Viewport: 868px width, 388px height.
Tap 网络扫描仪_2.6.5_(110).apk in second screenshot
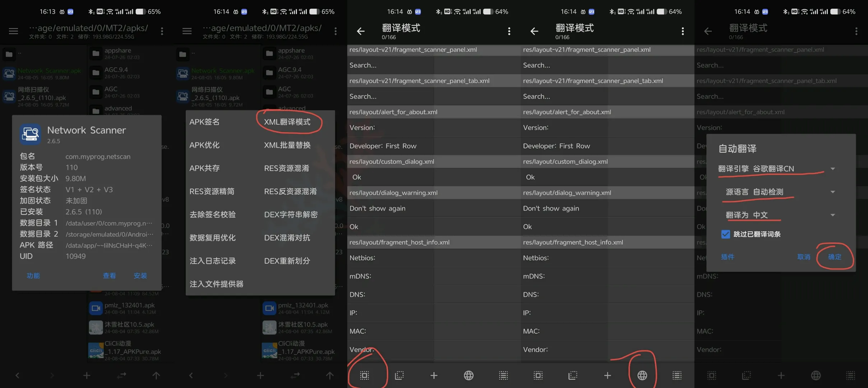pyautogui.click(x=218, y=97)
